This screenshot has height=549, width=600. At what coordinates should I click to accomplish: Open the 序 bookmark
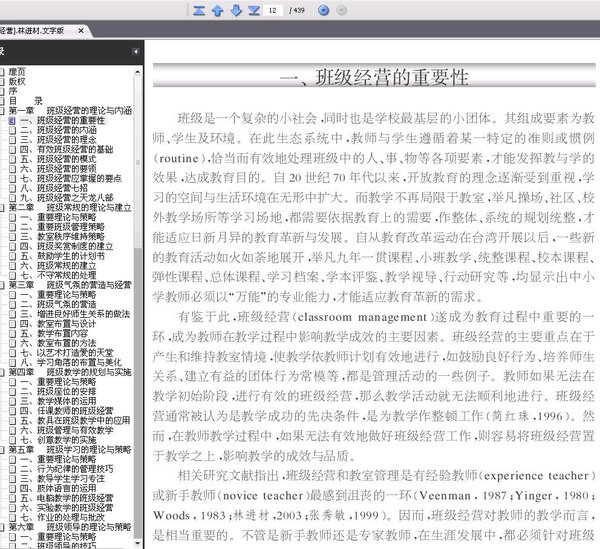[x=13, y=91]
